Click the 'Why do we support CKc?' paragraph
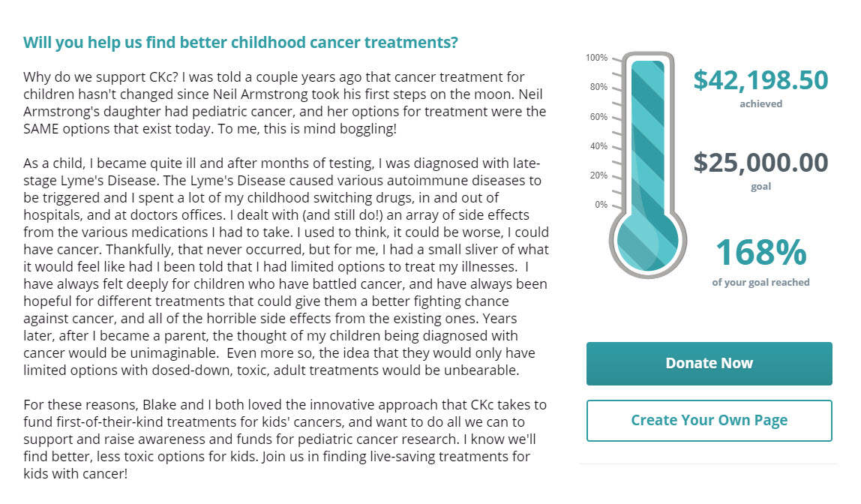This screenshot has width=861, height=504. [x=284, y=103]
